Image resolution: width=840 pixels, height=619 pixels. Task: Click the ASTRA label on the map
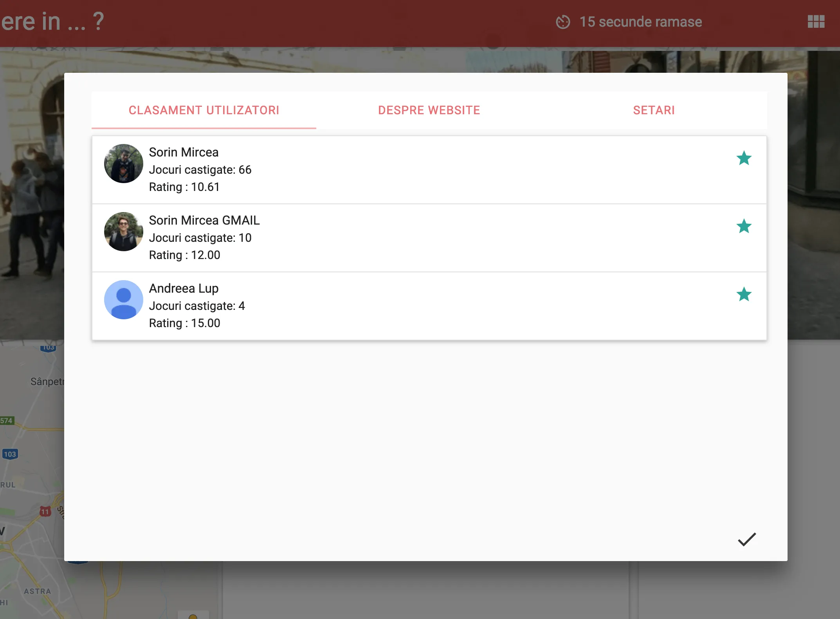pyautogui.click(x=38, y=591)
